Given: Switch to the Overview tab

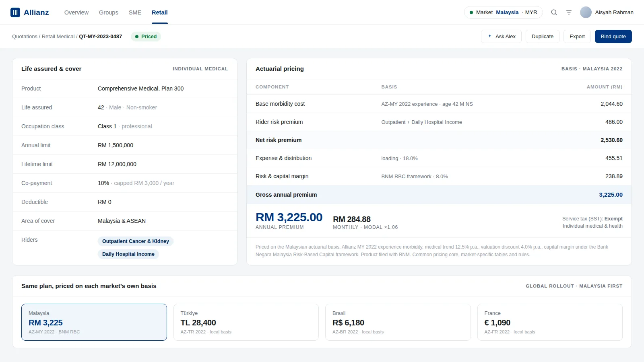Looking at the screenshot, I should coord(76,12).
